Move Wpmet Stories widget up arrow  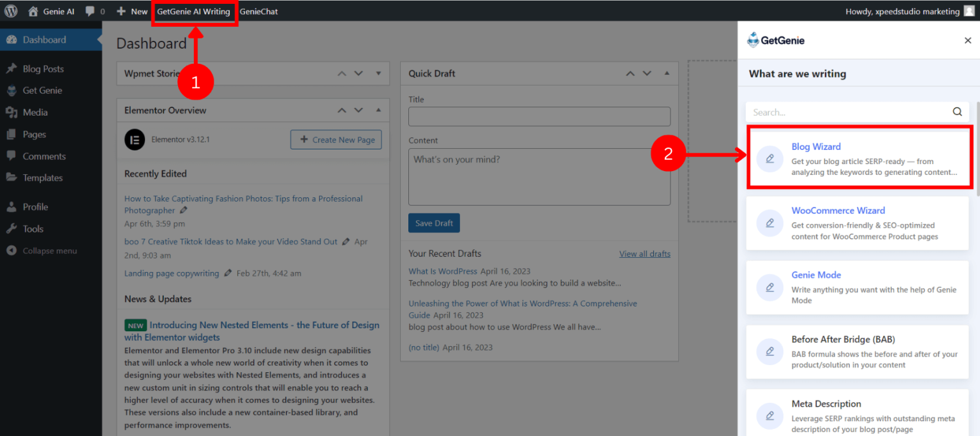tap(342, 73)
